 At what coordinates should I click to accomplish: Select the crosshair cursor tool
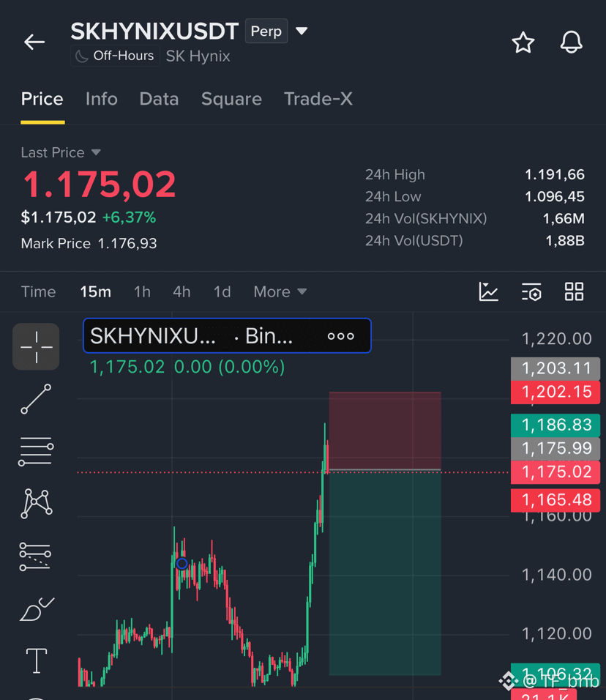pyautogui.click(x=36, y=346)
